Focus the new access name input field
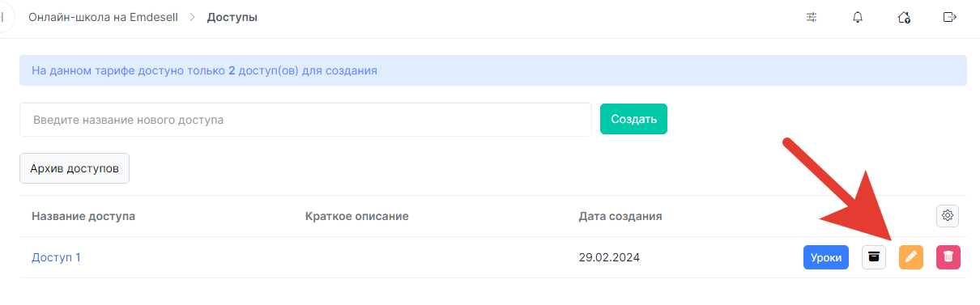The width and height of the screenshot is (980, 305). point(305,120)
